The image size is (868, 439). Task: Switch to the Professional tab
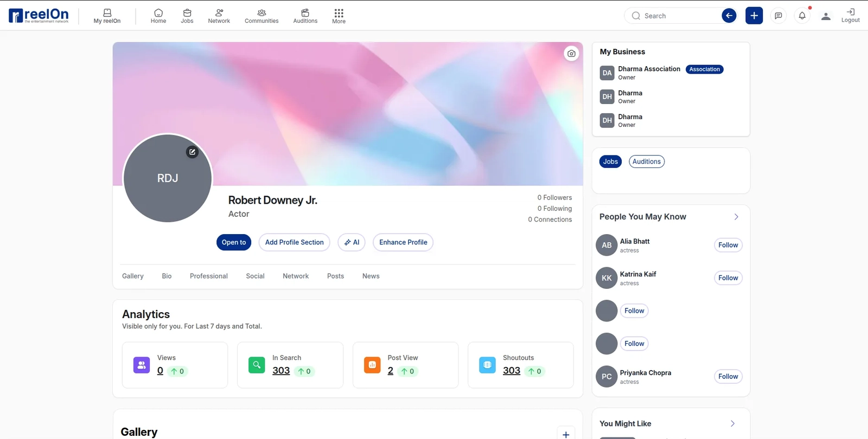tap(209, 276)
